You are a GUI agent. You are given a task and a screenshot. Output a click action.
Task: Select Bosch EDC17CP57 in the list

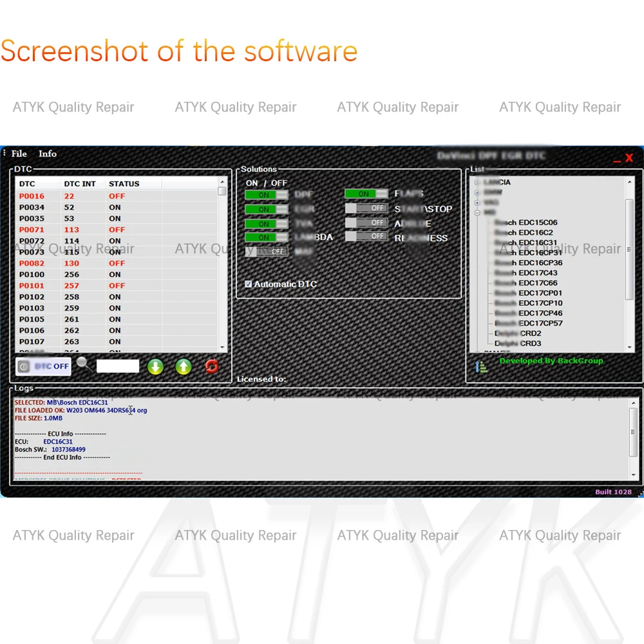pos(528,323)
